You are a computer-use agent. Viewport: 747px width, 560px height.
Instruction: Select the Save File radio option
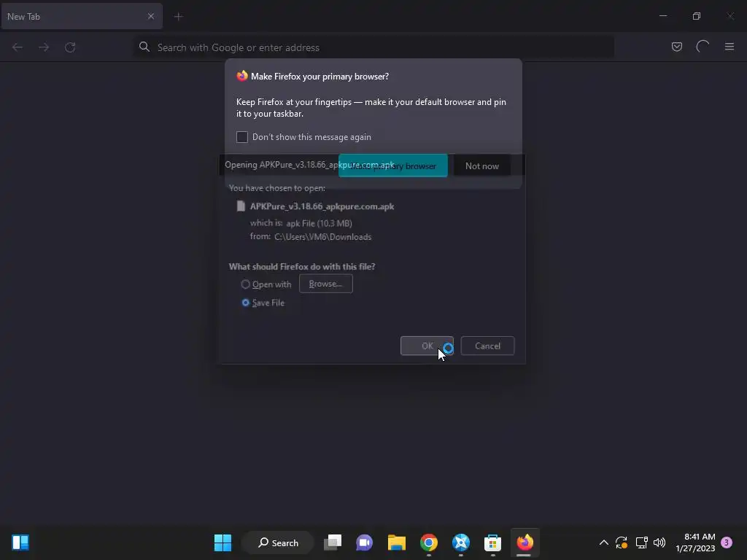pyautogui.click(x=245, y=303)
